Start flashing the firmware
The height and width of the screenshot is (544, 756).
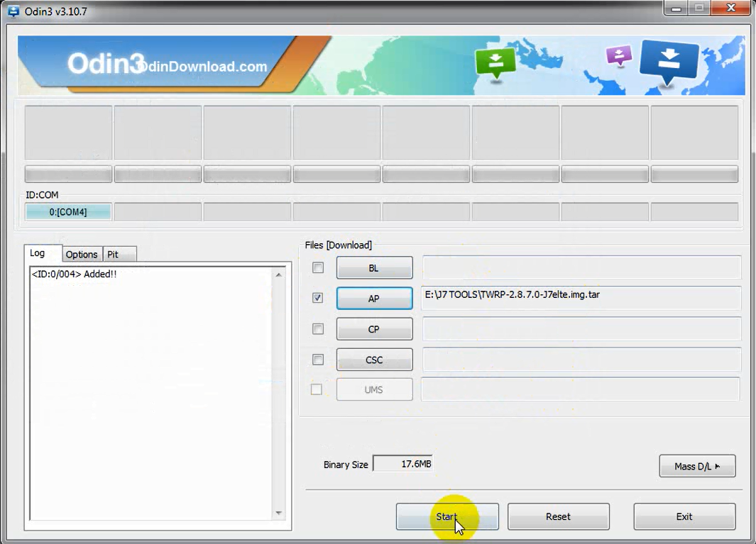tap(447, 516)
